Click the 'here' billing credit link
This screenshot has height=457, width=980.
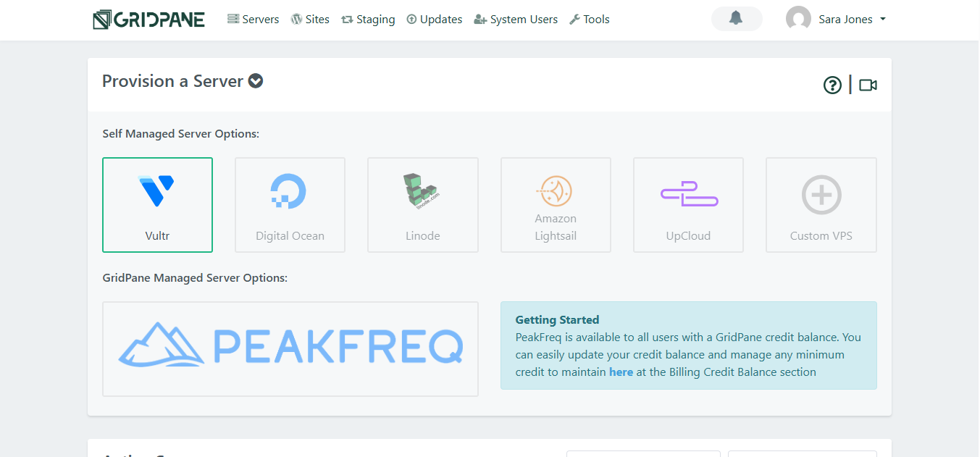[621, 372]
